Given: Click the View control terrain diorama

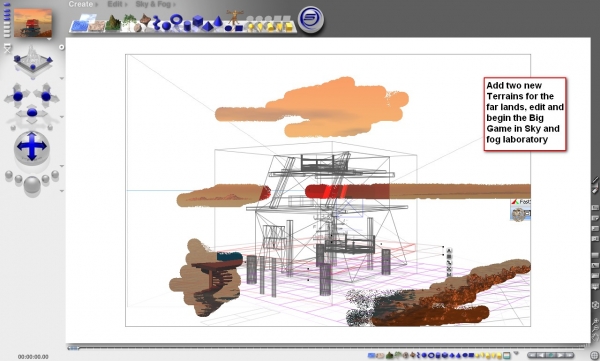Looking at the screenshot, I should (x=33, y=61).
